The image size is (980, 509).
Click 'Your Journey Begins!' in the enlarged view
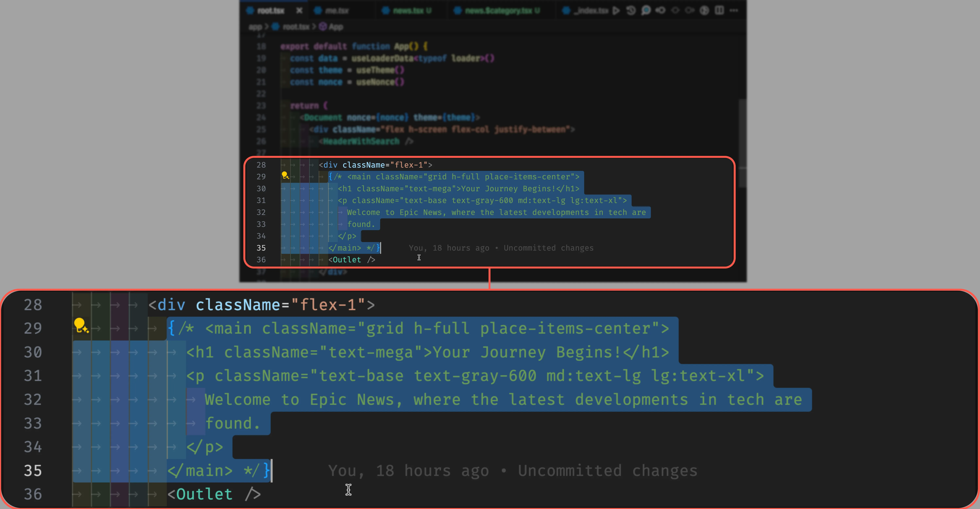[x=527, y=352]
